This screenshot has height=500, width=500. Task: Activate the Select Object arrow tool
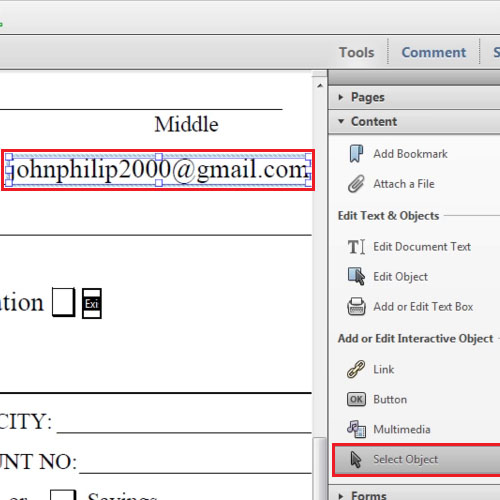pyautogui.click(x=417, y=460)
